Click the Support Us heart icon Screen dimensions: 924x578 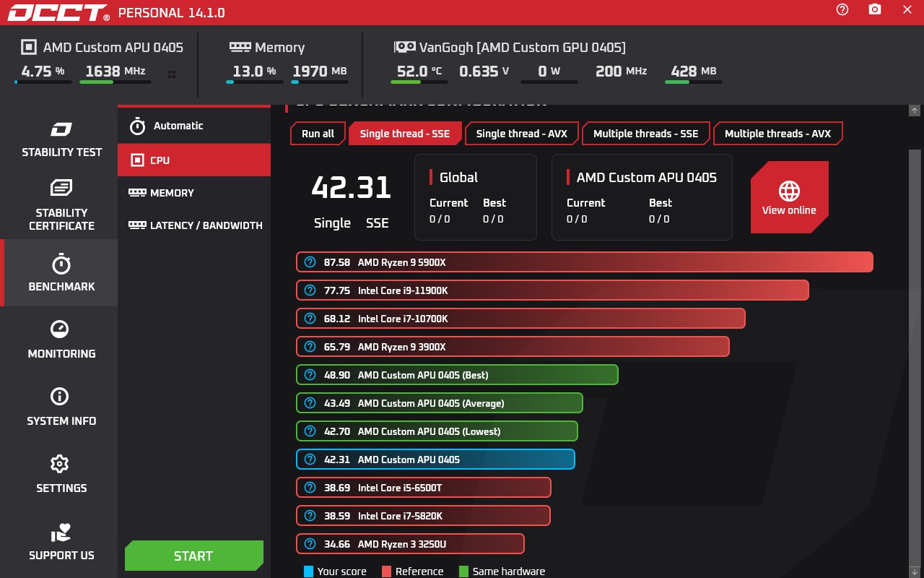61,533
